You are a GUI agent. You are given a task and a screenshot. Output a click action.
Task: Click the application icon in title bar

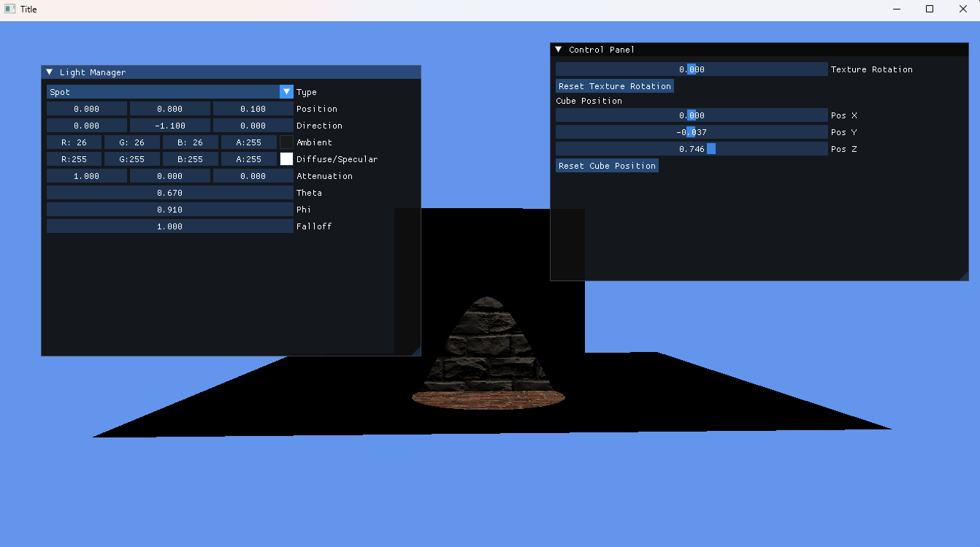tap(10, 9)
